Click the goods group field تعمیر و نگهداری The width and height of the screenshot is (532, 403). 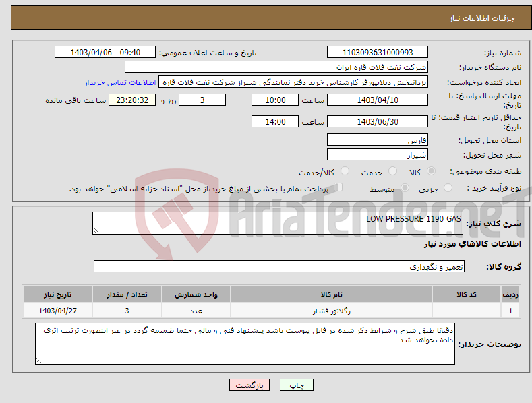279,266
